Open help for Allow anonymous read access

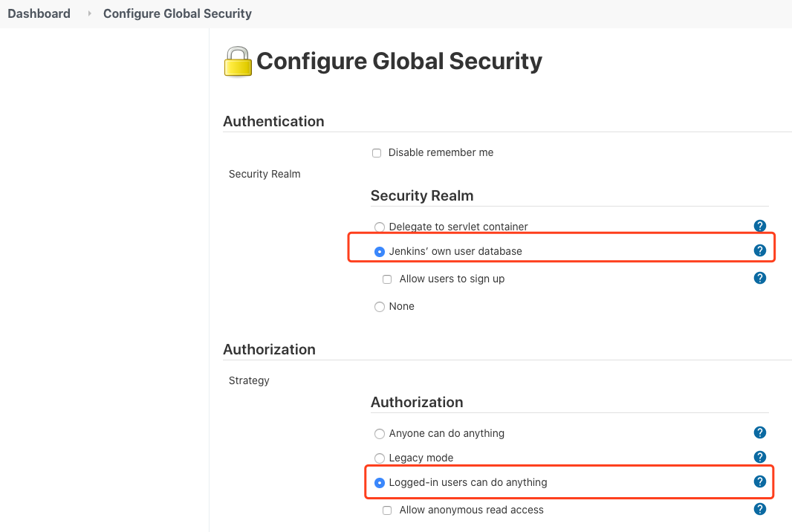tap(759, 509)
